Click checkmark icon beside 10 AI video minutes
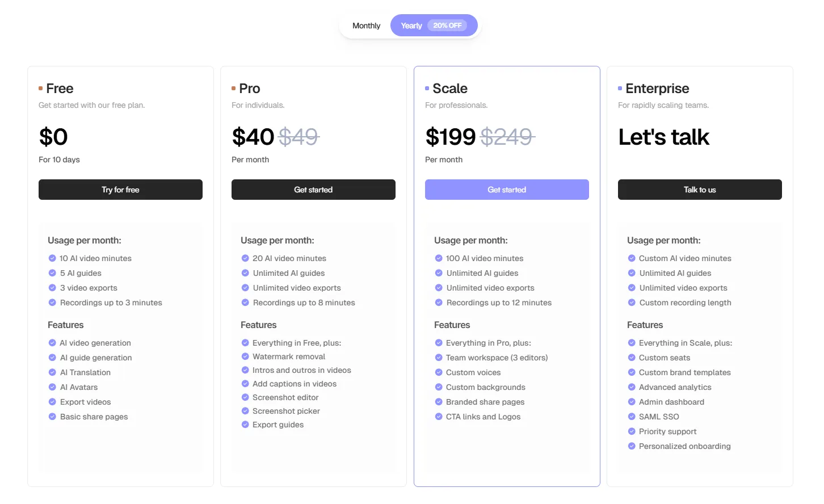Screen dimensions: 824x504 (52, 258)
